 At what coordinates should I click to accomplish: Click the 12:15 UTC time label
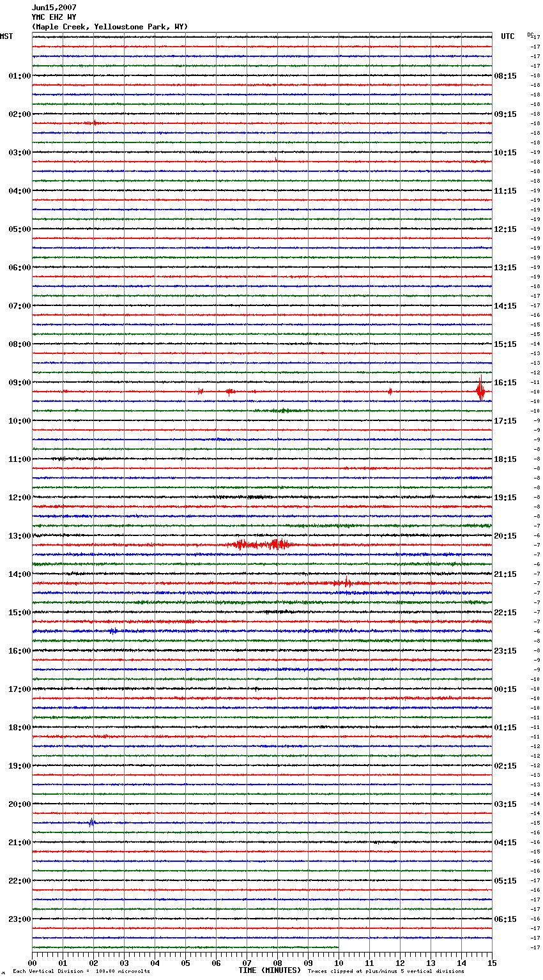[505, 229]
